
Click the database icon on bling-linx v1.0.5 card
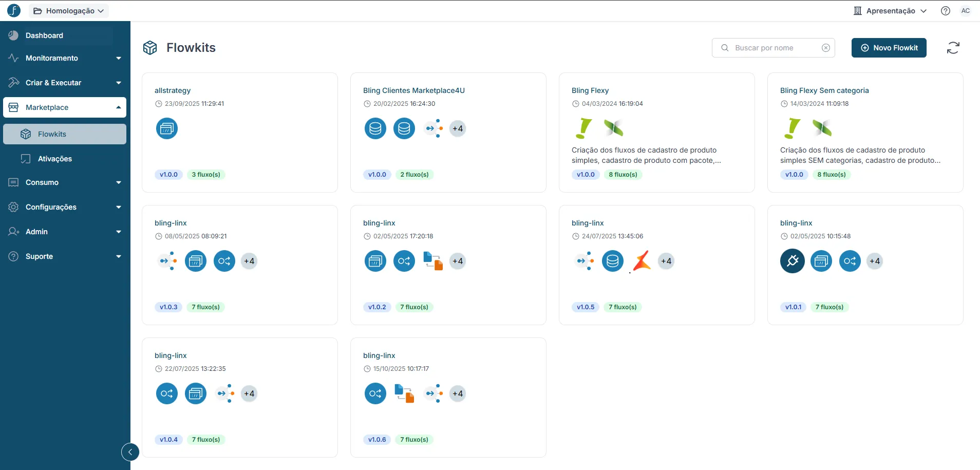point(613,261)
